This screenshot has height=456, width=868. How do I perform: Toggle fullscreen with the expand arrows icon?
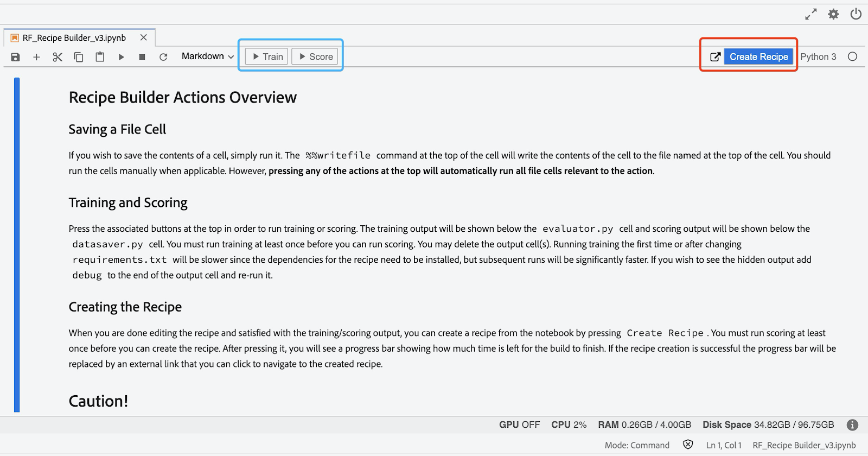click(x=810, y=14)
